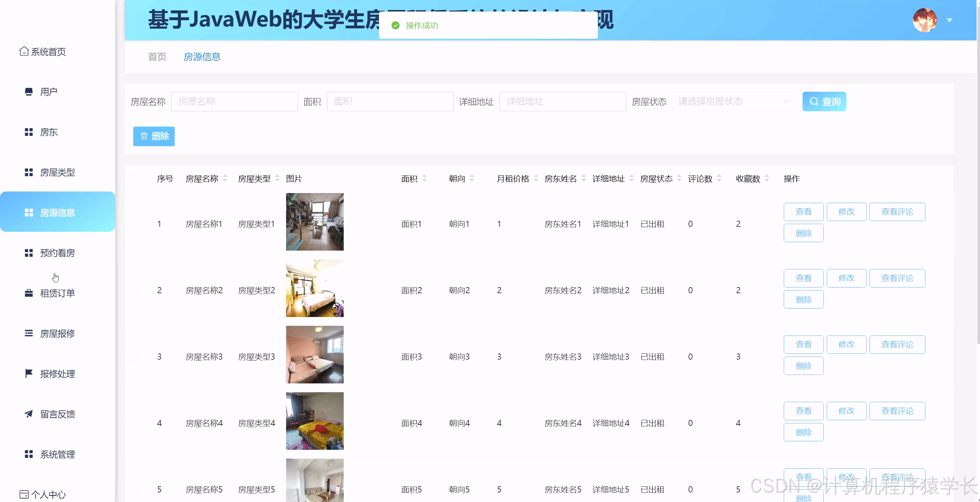Go to 首页 breadcrumb
980x502 pixels.
click(157, 57)
